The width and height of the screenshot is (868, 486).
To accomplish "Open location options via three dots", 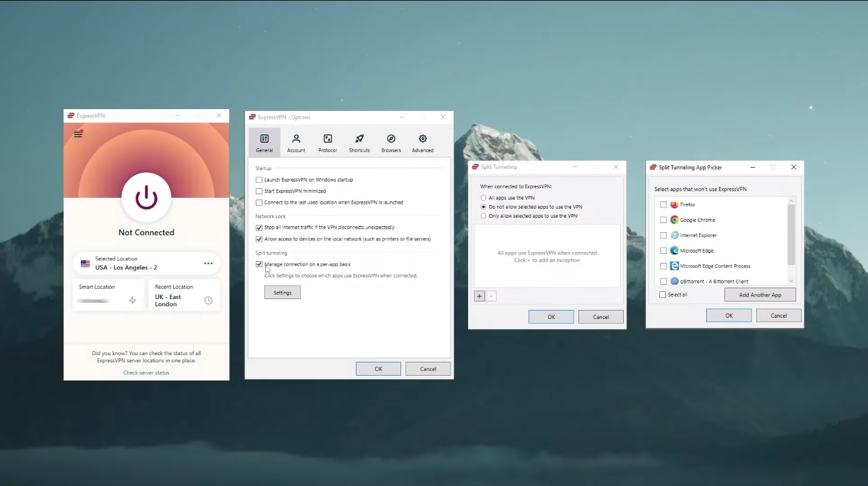I will tap(208, 264).
